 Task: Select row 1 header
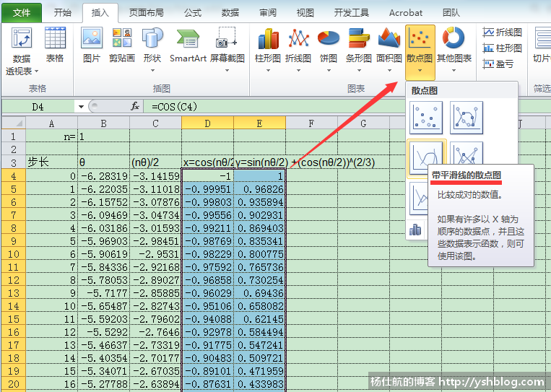tap(14, 136)
